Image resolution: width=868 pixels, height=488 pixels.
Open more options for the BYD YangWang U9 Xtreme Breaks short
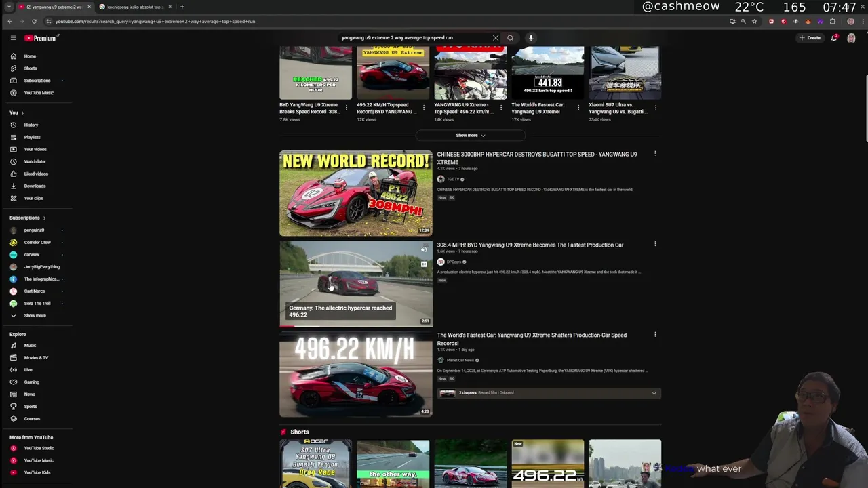click(347, 107)
